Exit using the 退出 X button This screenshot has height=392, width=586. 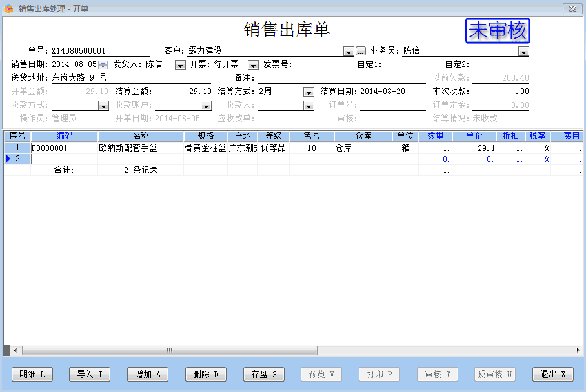tap(552, 374)
